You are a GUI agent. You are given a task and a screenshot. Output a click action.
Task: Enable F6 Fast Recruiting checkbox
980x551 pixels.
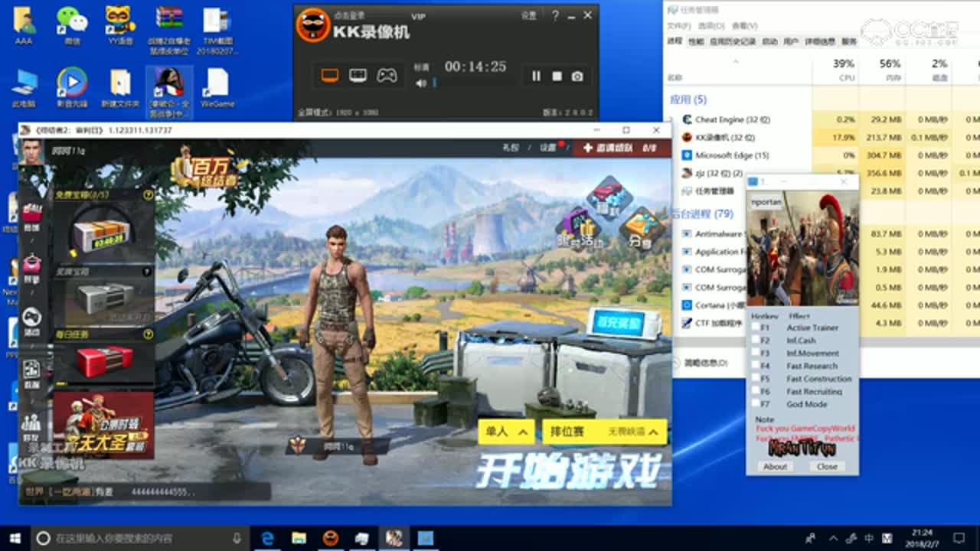(x=756, y=391)
